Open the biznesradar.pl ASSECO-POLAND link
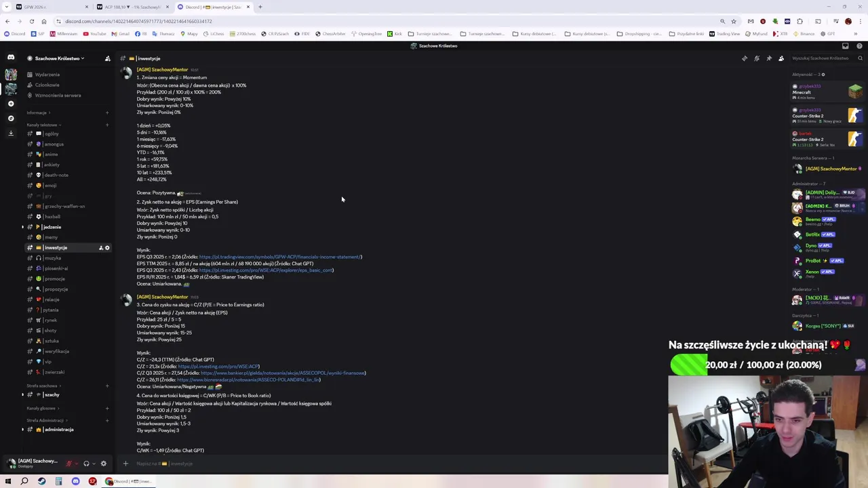868x488 pixels. tap(249, 380)
